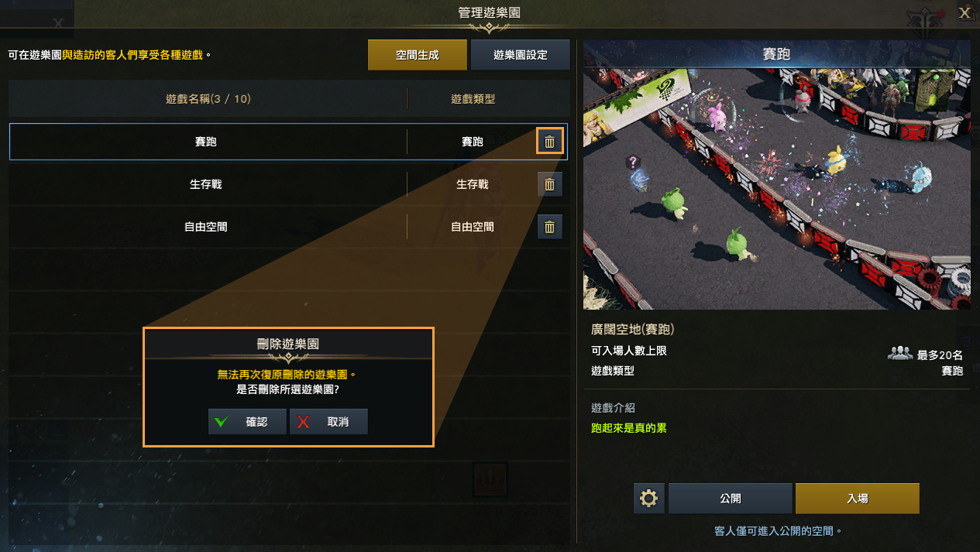Click the 遊戲類型 column header
980x552 pixels.
473,99
